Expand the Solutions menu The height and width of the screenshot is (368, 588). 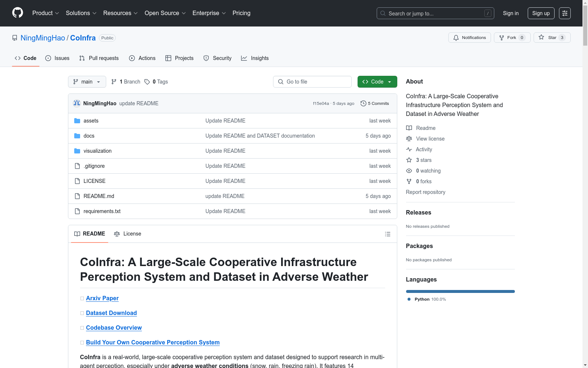click(81, 13)
